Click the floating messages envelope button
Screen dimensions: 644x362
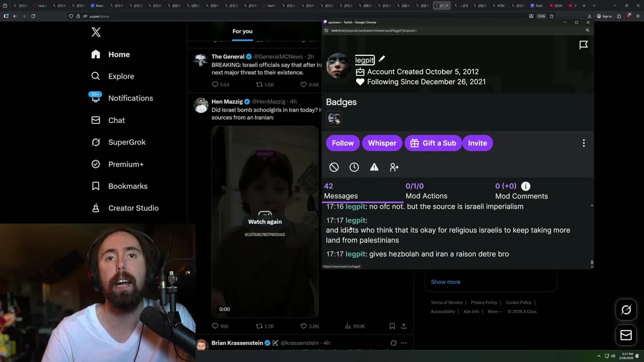(x=626, y=335)
